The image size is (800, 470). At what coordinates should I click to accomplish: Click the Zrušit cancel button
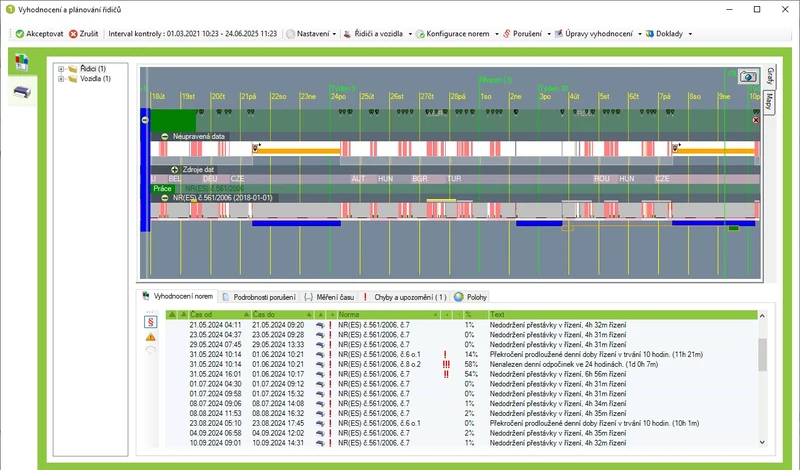click(84, 34)
